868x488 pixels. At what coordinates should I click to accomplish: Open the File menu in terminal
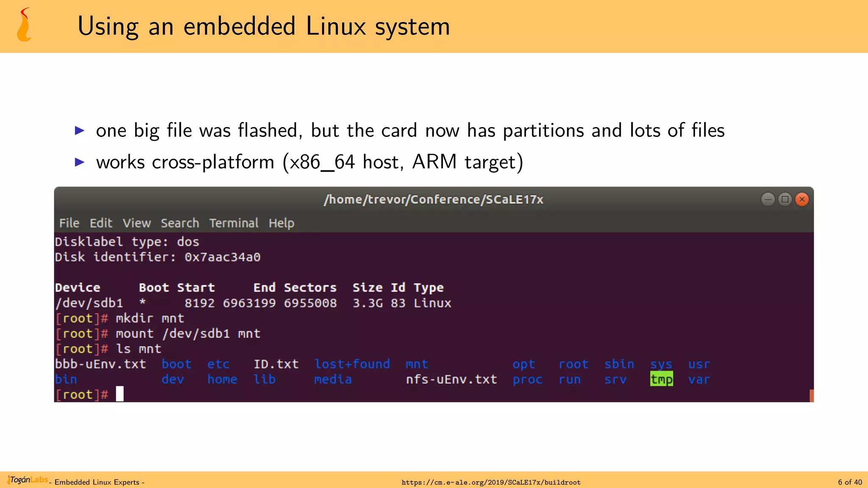pyautogui.click(x=69, y=223)
